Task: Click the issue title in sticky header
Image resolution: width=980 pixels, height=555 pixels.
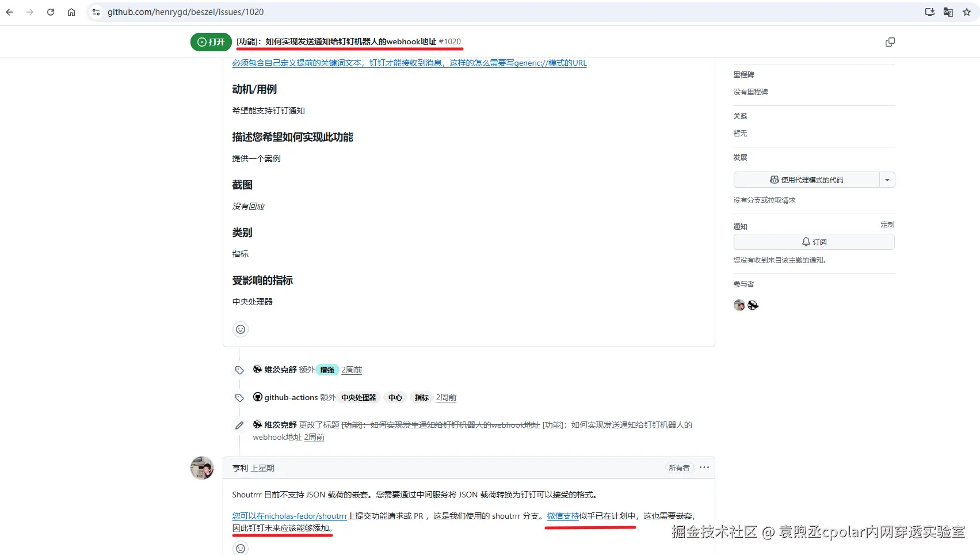Action: (x=337, y=41)
